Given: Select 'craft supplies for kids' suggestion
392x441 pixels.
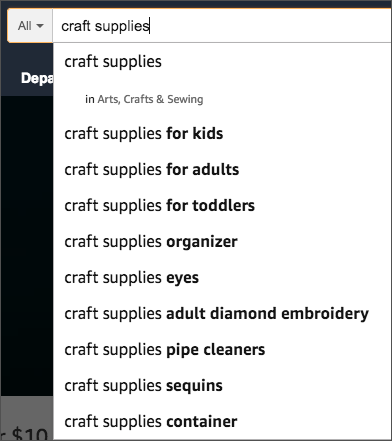Looking at the screenshot, I should coord(222,134).
